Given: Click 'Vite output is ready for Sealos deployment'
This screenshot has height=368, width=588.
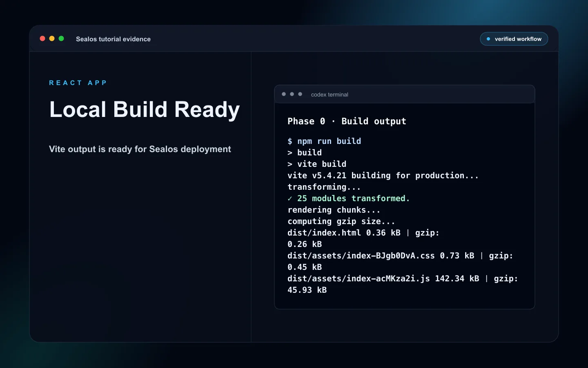Looking at the screenshot, I should click(x=140, y=149).
